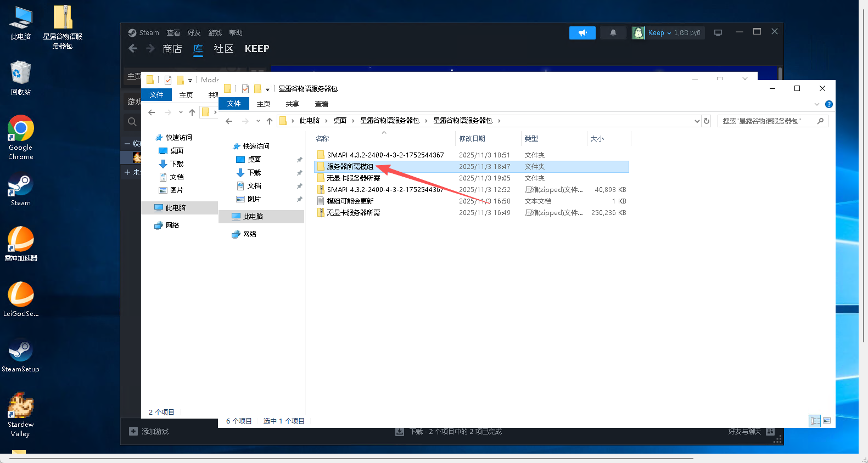This screenshot has width=868, height=463.
Task: Expand the Explorer ribbon chevron
Action: (x=816, y=104)
